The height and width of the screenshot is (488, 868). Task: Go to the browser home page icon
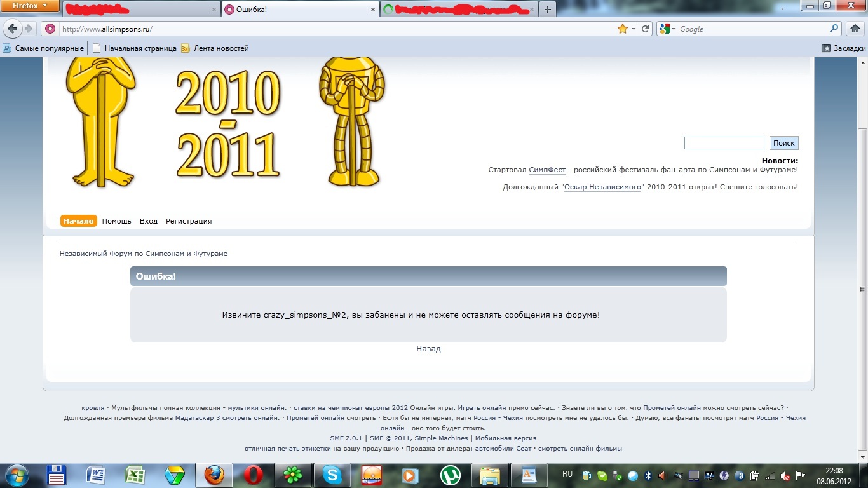855,29
